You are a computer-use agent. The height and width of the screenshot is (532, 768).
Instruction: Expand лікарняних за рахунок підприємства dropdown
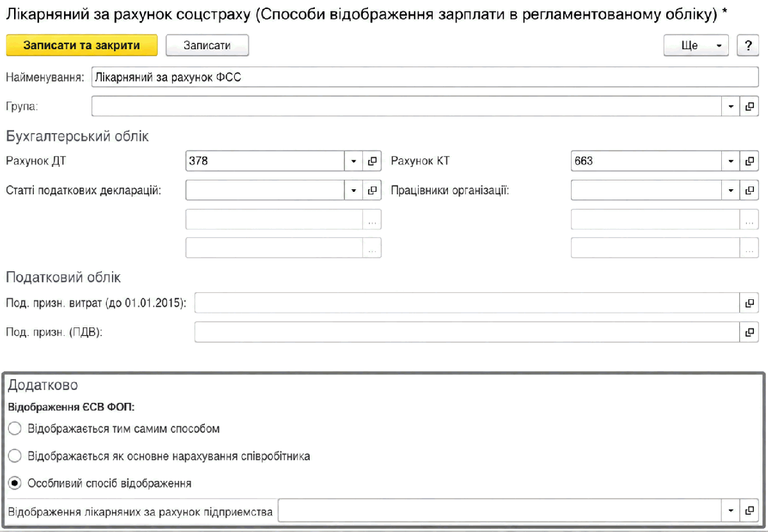(x=732, y=511)
